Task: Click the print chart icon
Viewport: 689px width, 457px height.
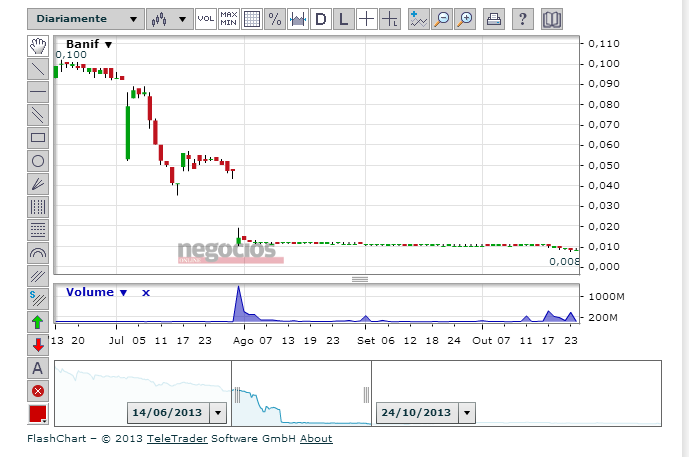Action: 493,19
